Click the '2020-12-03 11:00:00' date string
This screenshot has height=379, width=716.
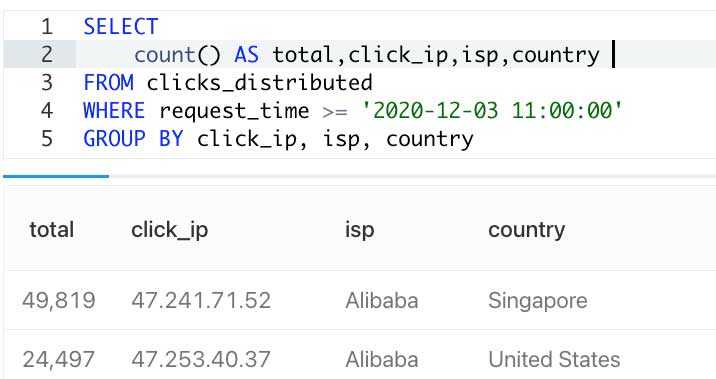(x=491, y=111)
